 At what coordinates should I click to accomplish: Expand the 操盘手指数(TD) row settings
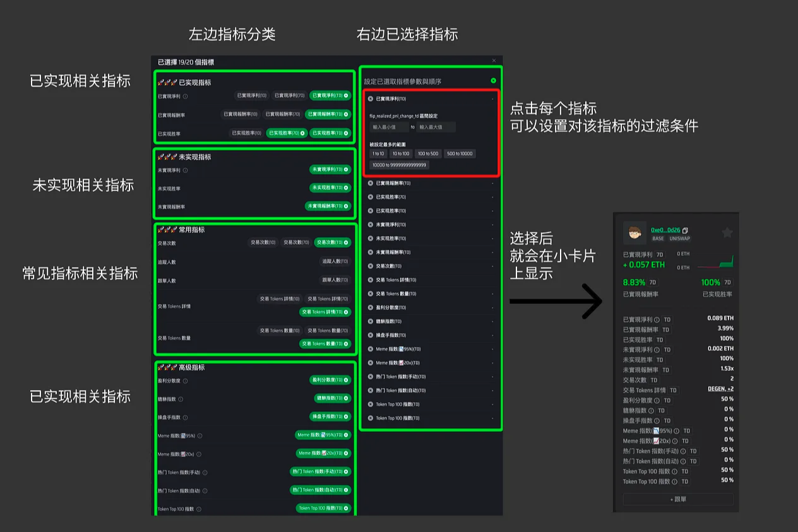pyautogui.click(x=429, y=335)
